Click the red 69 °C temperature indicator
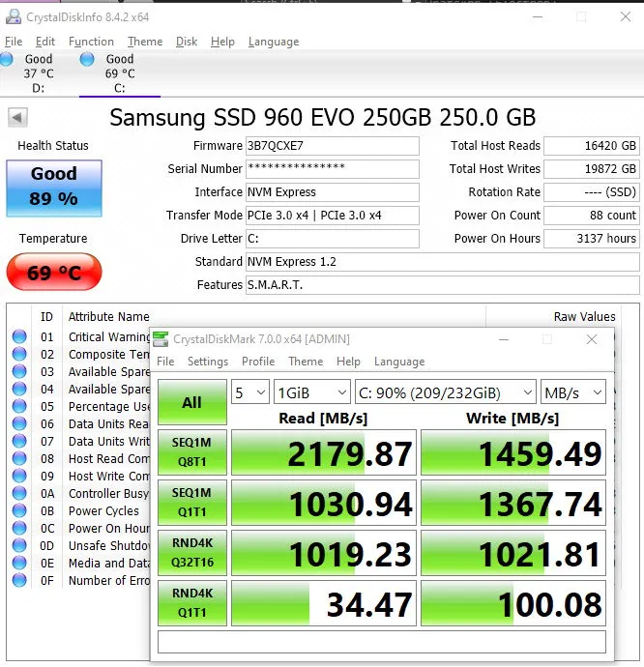The width and height of the screenshot is (644, 667). coord(54,273)
